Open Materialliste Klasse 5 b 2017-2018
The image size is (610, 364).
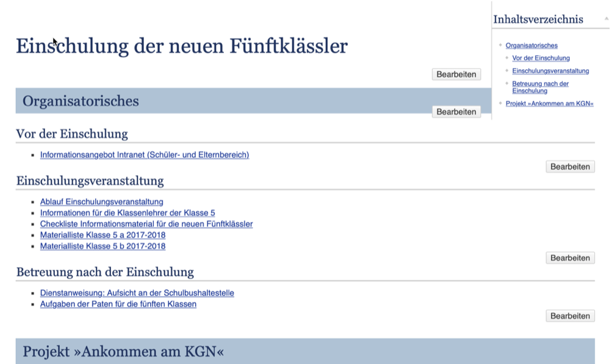[102, 246]
